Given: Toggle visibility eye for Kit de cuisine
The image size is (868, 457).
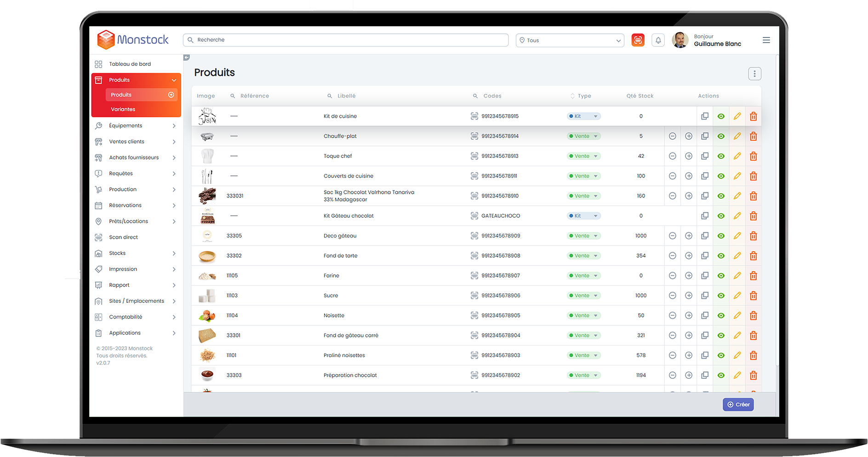Looking at the screenshot, I should (x=721, y=116).
